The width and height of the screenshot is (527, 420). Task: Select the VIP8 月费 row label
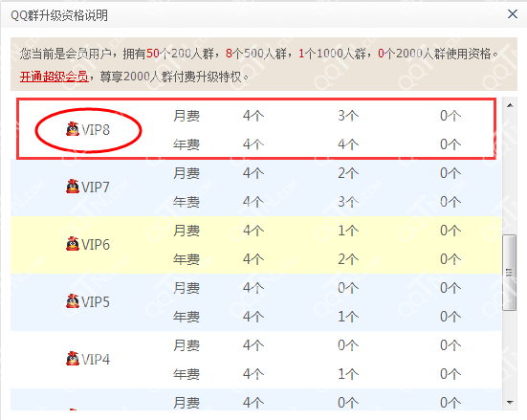coord(187,116)
